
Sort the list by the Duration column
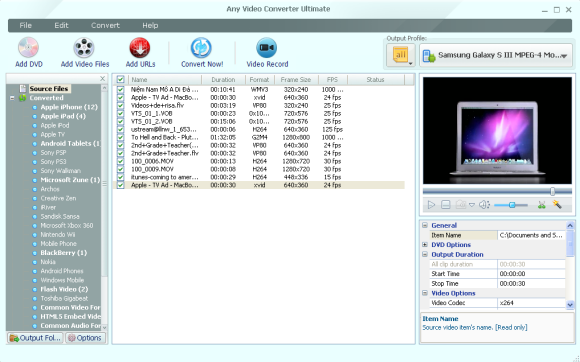pos(223,79)
